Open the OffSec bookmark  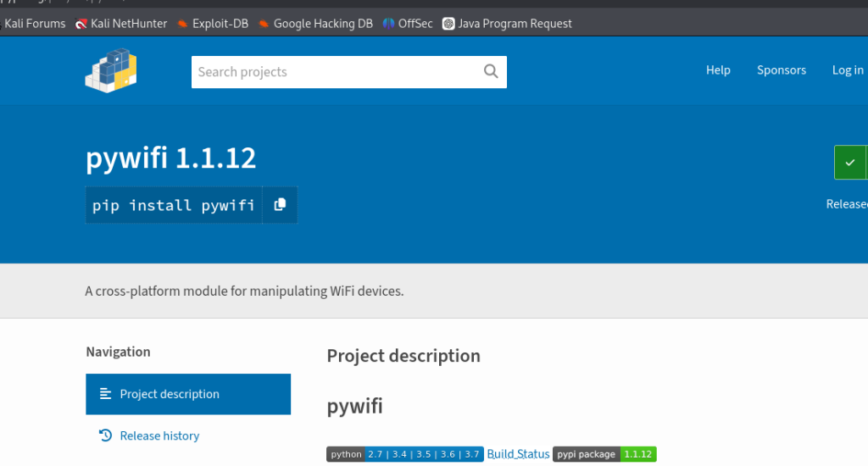click(x=408, y=24)
